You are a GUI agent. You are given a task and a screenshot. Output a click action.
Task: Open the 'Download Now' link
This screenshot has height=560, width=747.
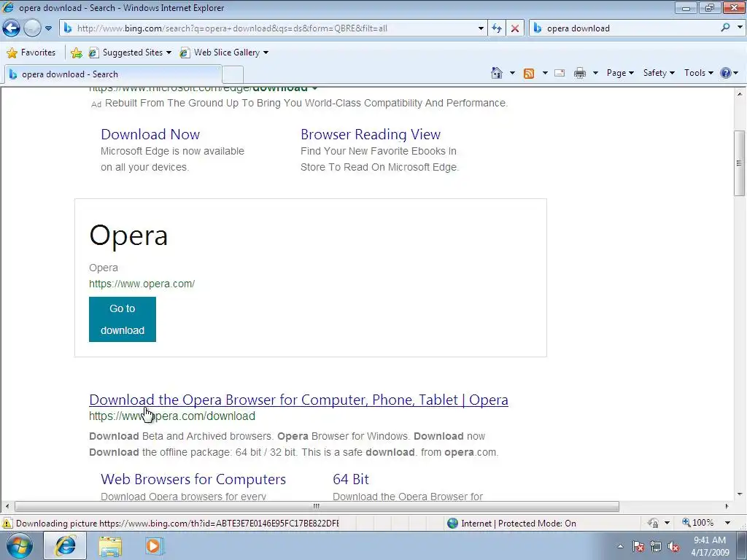150,134
